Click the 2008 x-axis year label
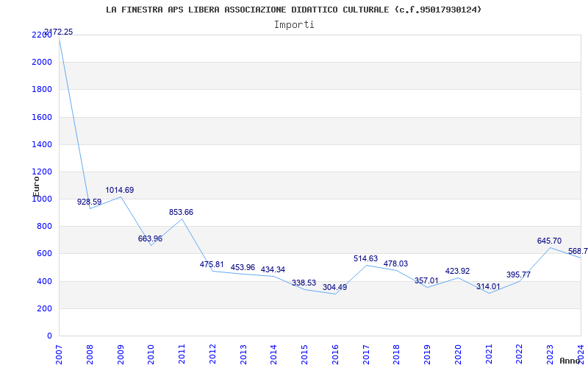Image resolution: width=588 pixels, height=368 pixels. [90, 355]
